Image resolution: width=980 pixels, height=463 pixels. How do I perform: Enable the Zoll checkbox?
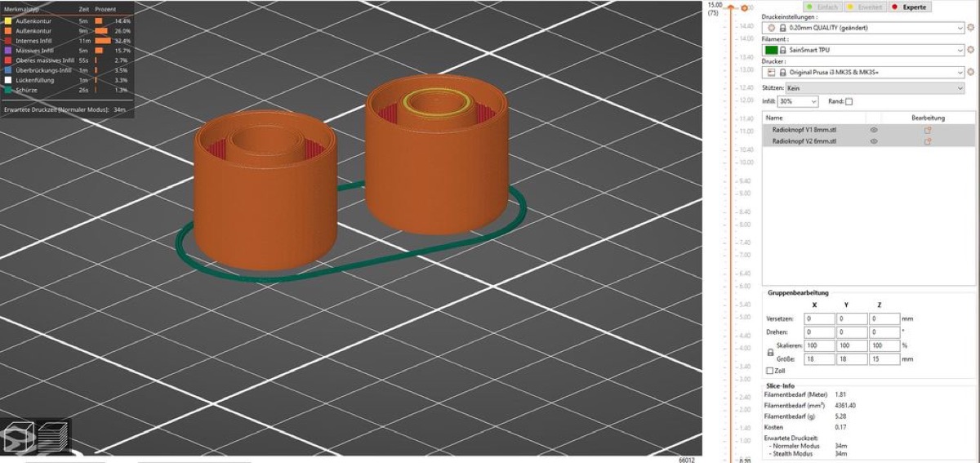point(770,371)
